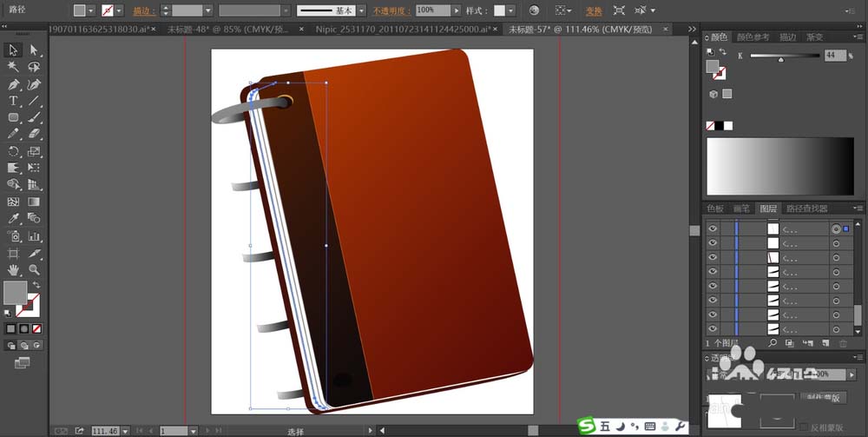Open the 样式 graphic style dropdown
This screenshot has width=868, height=437.
pyautogui.click(x=510, y=10)
